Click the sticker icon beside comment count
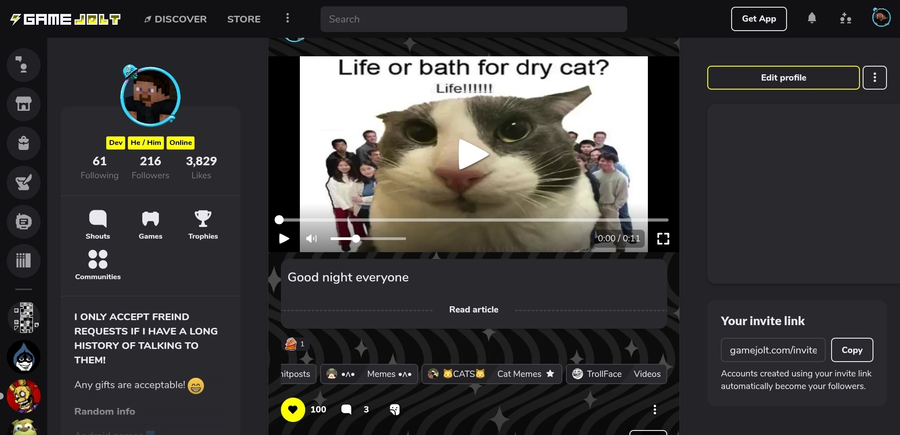This screenshot has width=900, height=435. pyautogui.click(x=394, y=409)
